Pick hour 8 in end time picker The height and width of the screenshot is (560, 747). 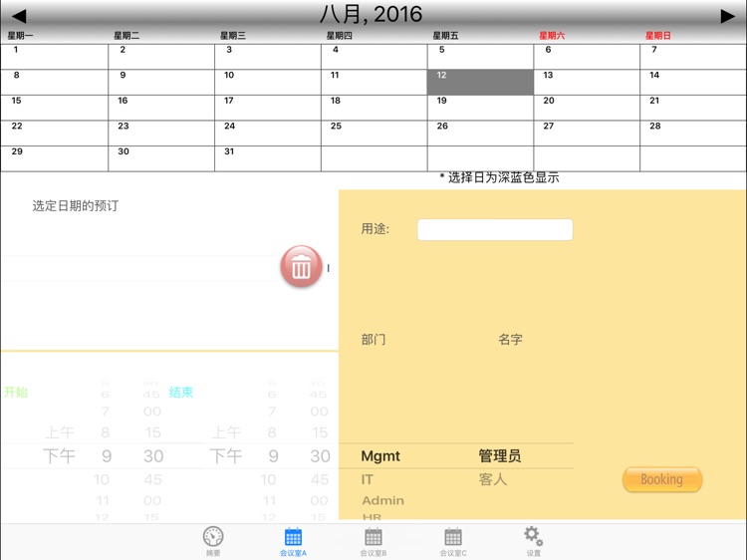coord(272,432)
